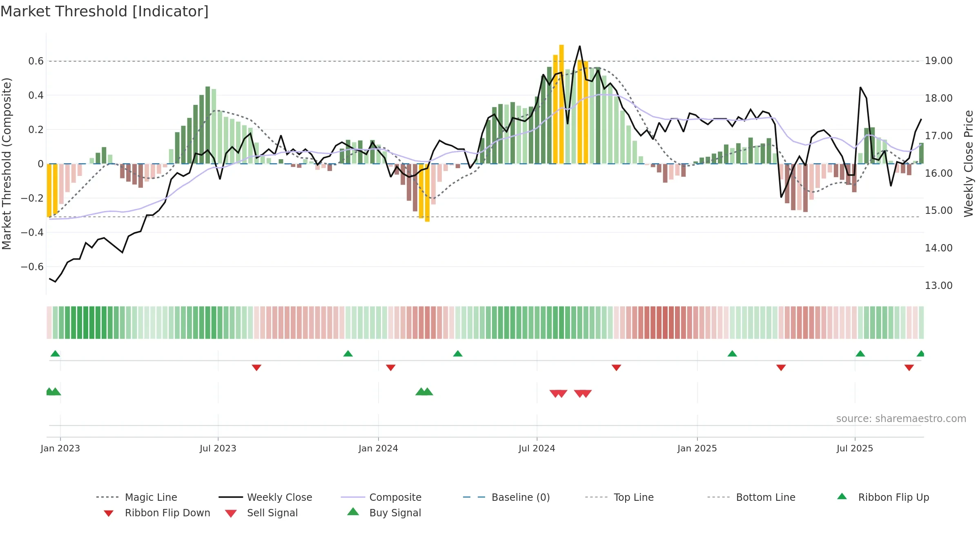Select the ribbon flip up marker near Apr 2024

458,353
